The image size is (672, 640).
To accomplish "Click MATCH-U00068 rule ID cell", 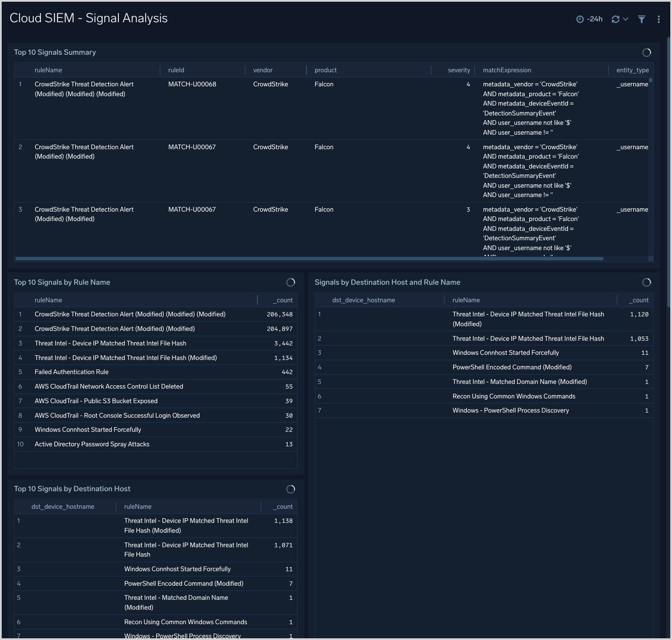I will tap(192, 84).
